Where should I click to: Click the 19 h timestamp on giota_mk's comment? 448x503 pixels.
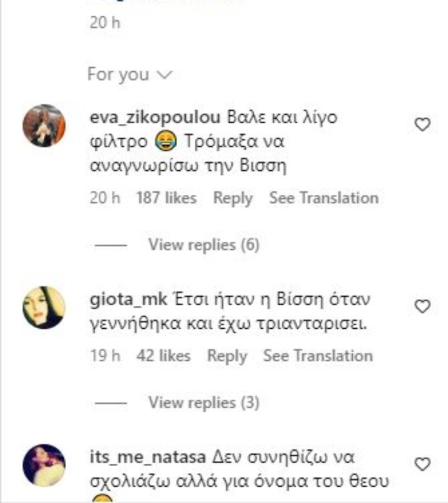pyautogui.click(x=105, y=356)
